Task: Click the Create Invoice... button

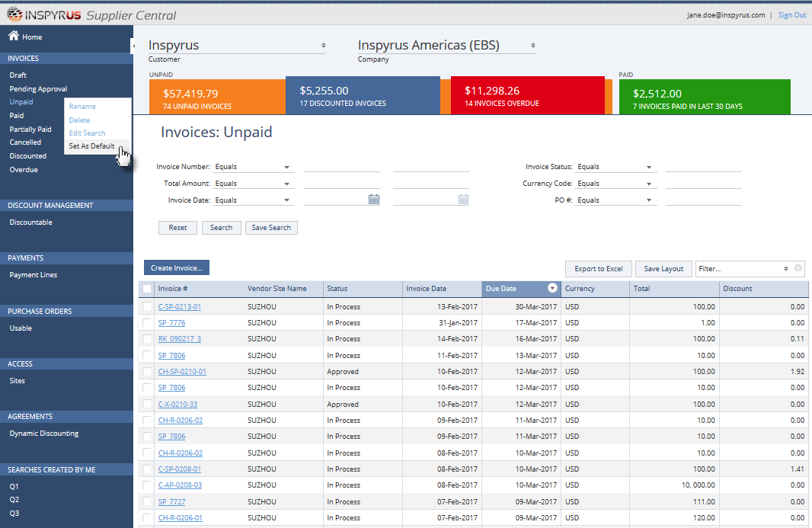Action: tap(177, 268)
